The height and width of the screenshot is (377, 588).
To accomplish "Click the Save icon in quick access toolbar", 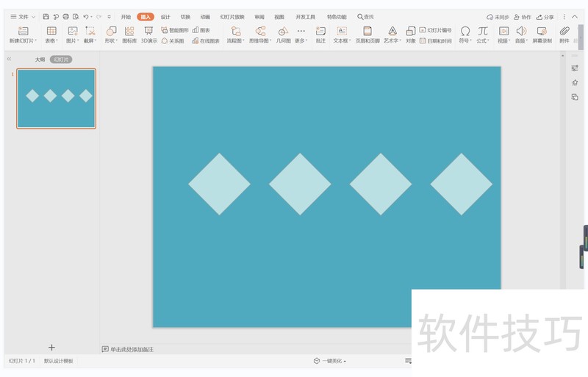I will point(46,16).
